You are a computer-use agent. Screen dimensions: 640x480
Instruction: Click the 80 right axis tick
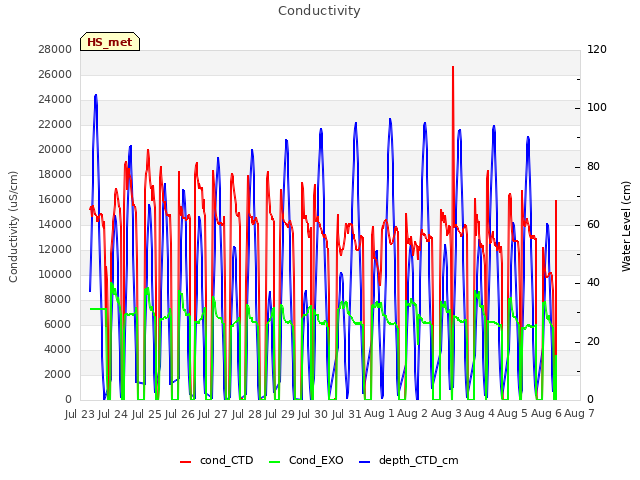pyautogui.click(x=593, y=166)
